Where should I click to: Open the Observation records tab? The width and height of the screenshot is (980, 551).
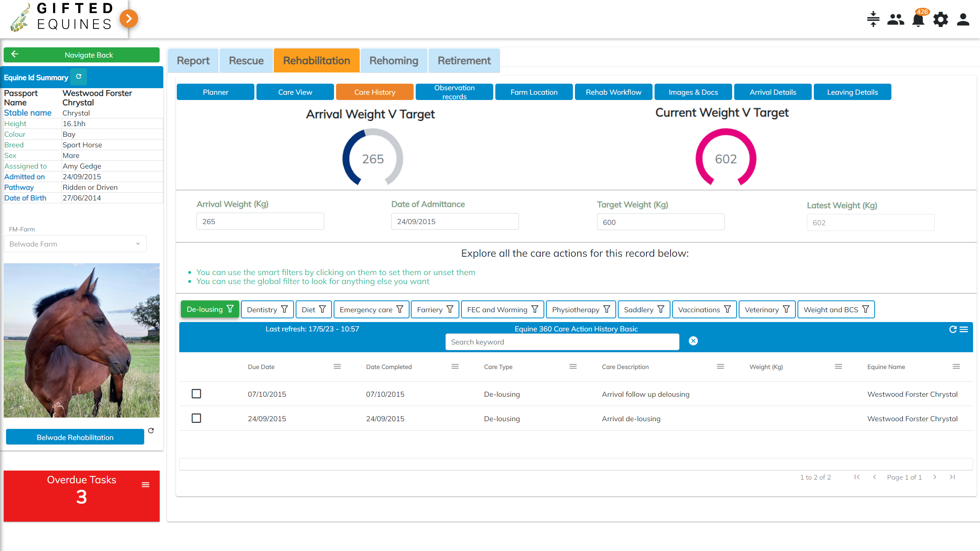click(454, 92)
